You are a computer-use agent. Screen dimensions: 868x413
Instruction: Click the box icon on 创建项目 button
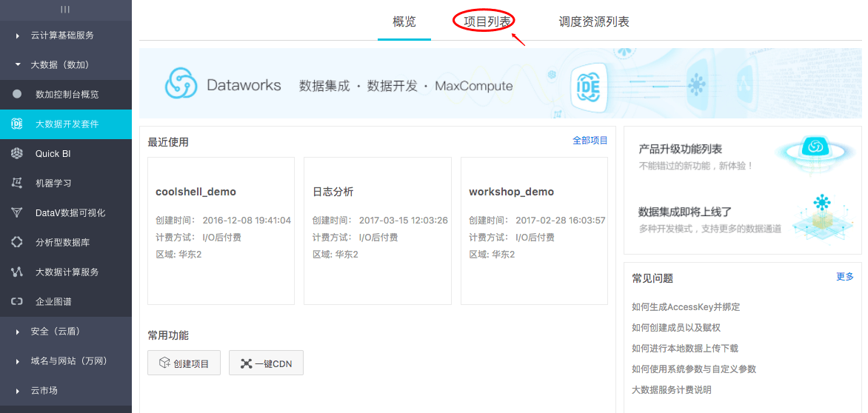[x=164, y=363]
